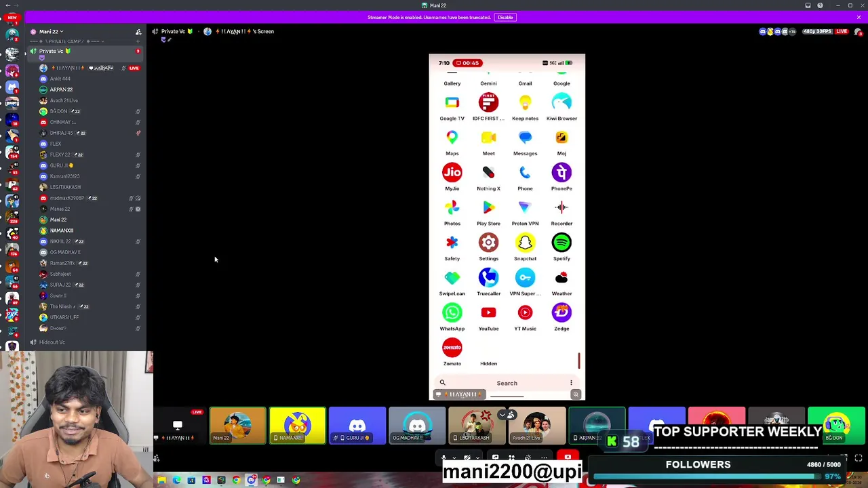Launch the Keep notes app

(525, 102)
